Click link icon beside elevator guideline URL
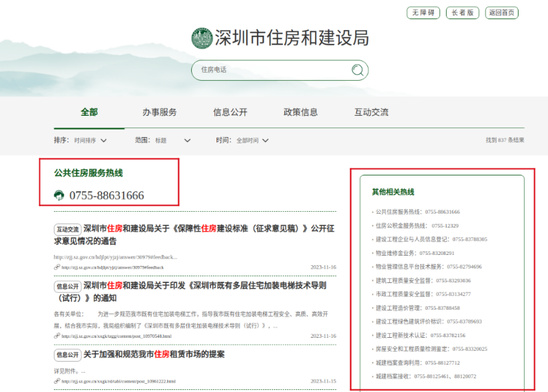This screenshot has width=548, height=392. click(57, 336)
